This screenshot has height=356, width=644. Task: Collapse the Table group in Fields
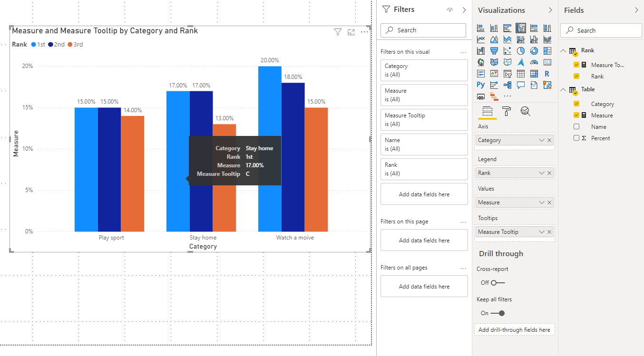point(564,89)
